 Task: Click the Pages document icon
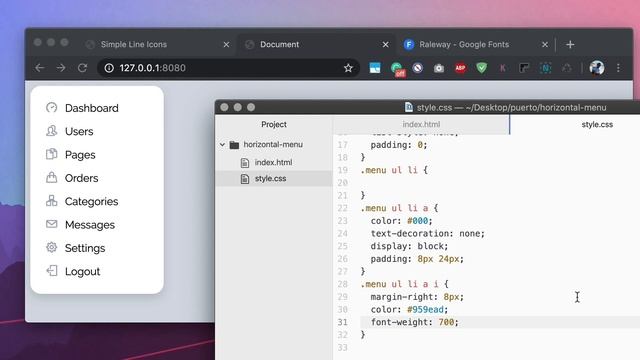(51, 154)
